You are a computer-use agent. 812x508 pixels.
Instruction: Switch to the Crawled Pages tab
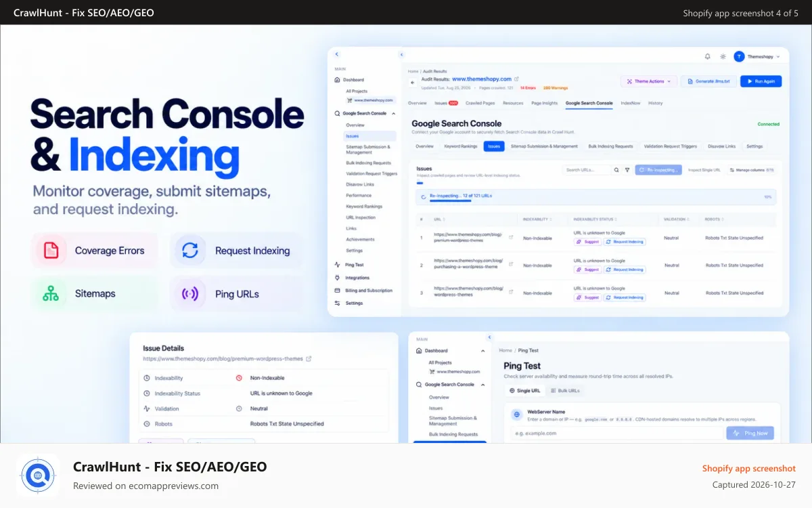(x=479, y=103)
